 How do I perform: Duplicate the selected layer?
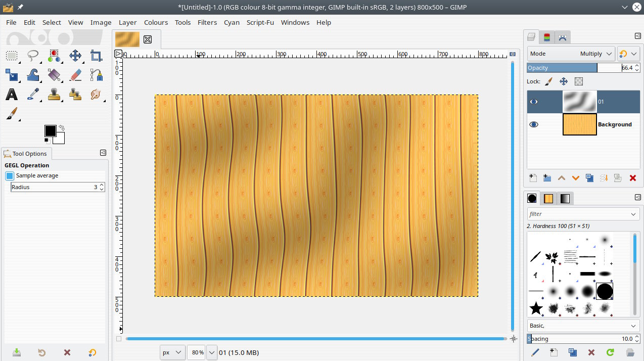tap(589, 178)
